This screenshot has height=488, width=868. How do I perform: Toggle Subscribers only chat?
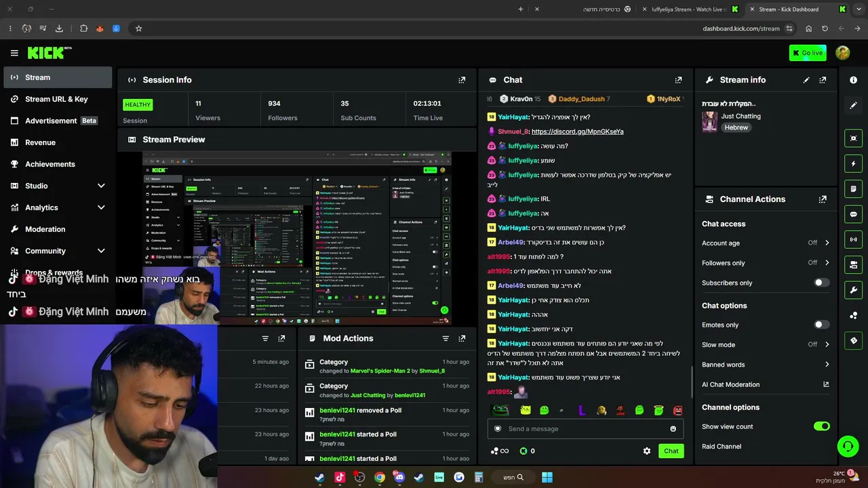point(821,283)
